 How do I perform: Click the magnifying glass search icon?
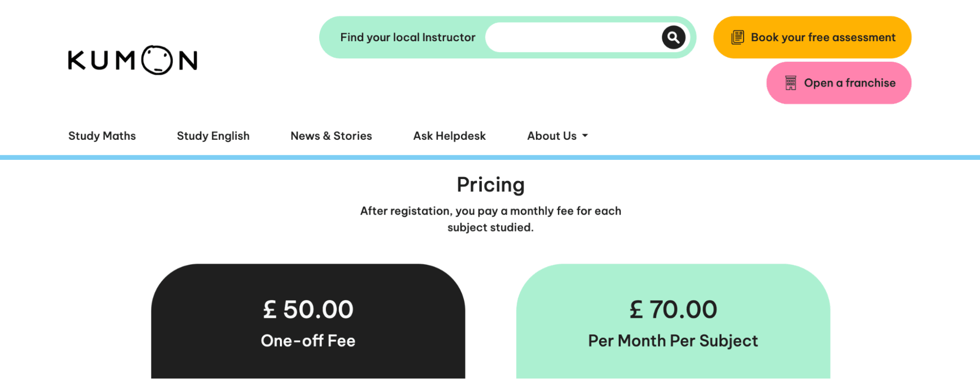674,37
